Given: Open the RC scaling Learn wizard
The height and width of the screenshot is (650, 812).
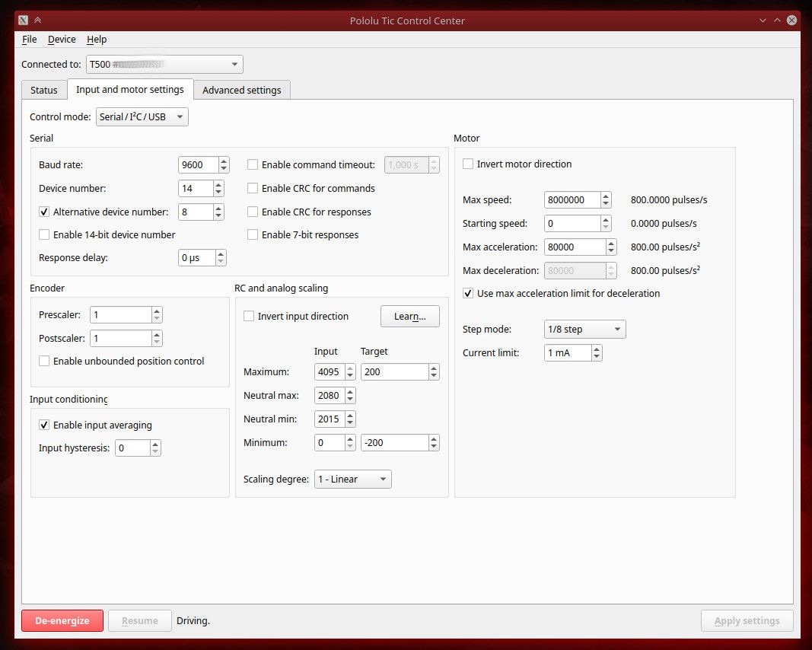Looking at the screenshot, I should (409, 316).
